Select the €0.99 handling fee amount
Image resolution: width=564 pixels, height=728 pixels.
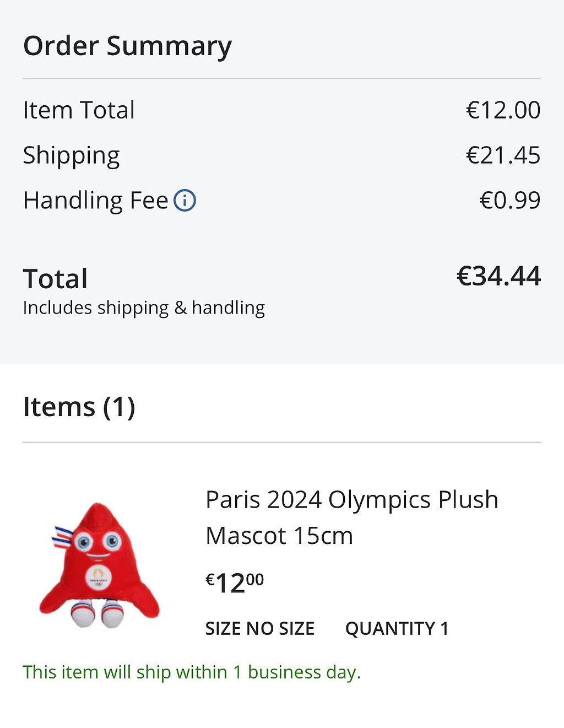(x=509, y=201)
